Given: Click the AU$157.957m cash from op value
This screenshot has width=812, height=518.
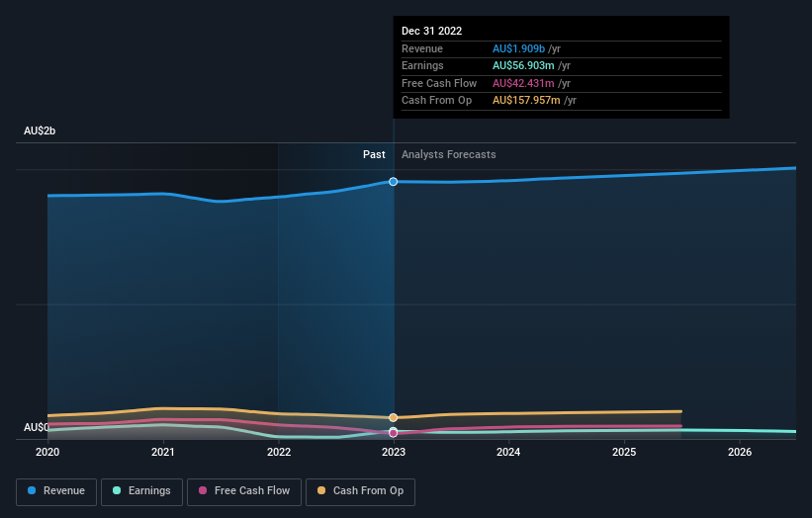Looking at the screenshot, I should point(526,101).
